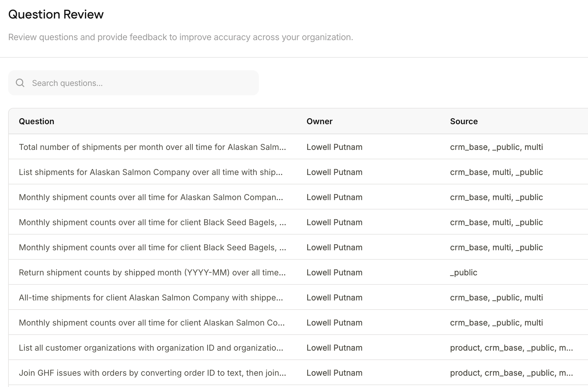
Task: Click Lowell Putnam owner in 'All-time shipments' row
Action: (x=334, y=298)
